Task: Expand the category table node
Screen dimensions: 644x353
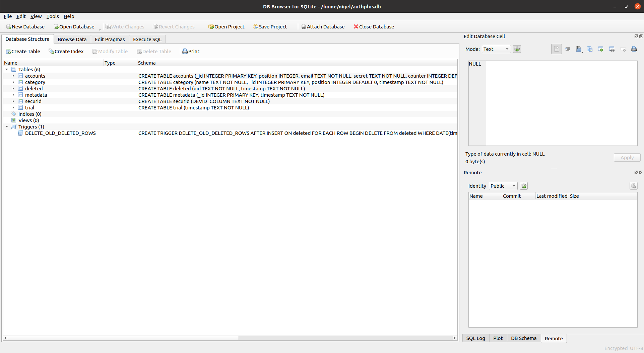Action: coord(13,82)
